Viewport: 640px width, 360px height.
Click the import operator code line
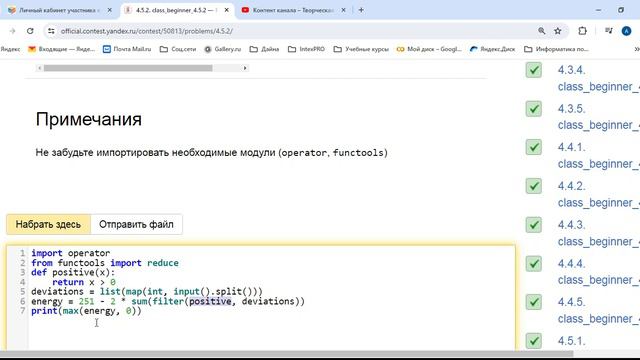[70, 253]
